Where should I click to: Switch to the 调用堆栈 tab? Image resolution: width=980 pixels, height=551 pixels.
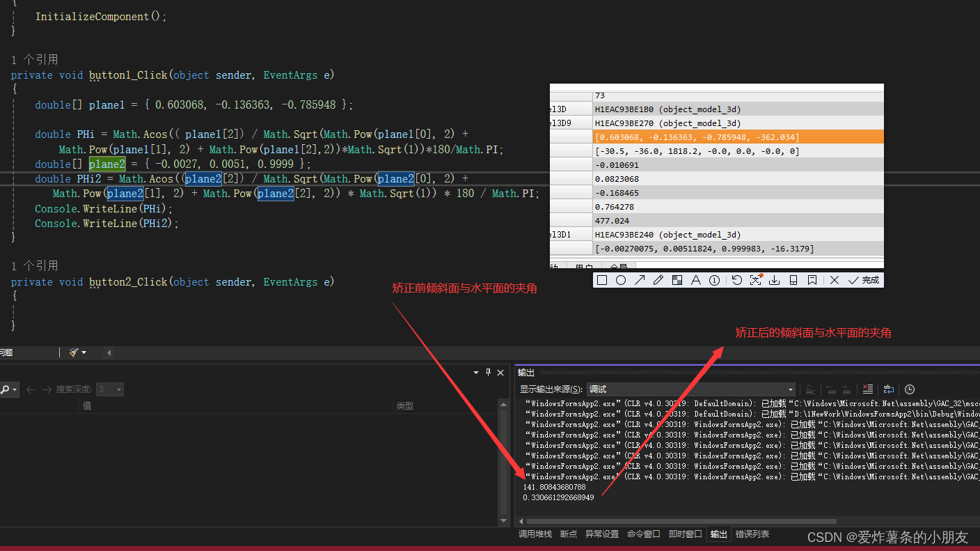click(x=535, y=534)
